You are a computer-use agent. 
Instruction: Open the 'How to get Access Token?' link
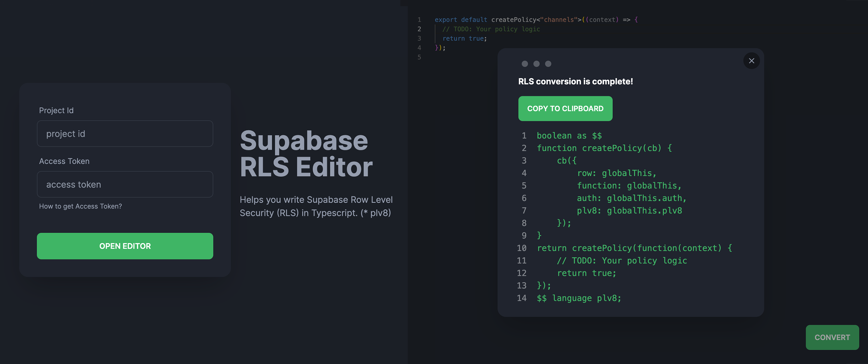[x=80, y=206]
